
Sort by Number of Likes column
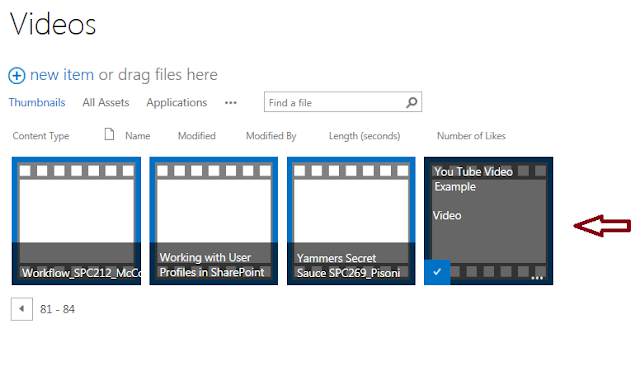[471, 136]
